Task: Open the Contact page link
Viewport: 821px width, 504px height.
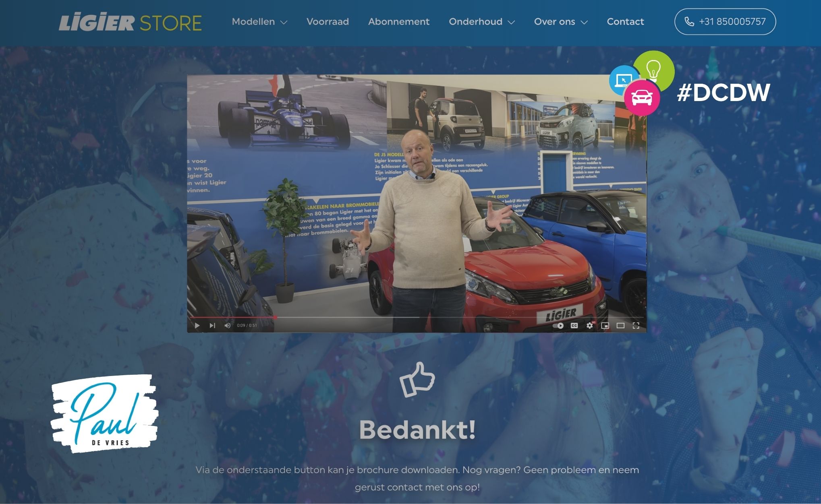Action: click(625, 22)
